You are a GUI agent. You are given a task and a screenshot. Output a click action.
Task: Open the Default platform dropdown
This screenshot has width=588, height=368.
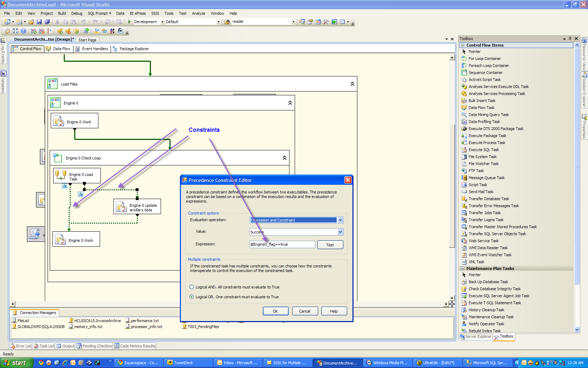pos(218,22)
